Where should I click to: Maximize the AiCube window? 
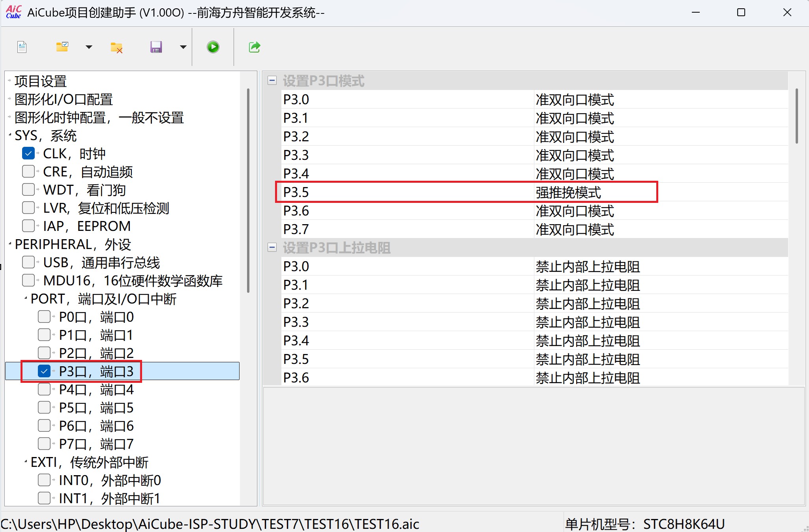(x=741, y=13)
